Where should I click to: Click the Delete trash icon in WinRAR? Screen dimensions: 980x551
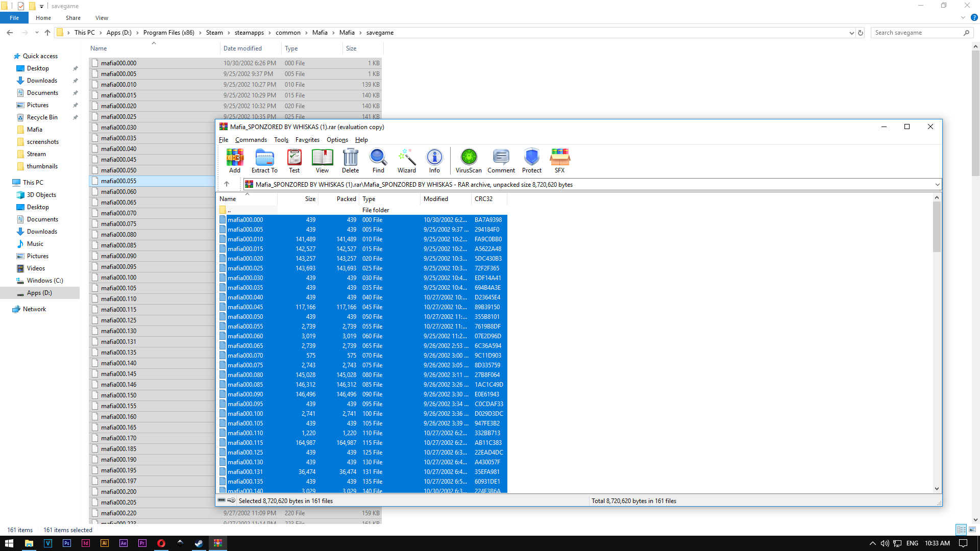[x=350, y=161]
